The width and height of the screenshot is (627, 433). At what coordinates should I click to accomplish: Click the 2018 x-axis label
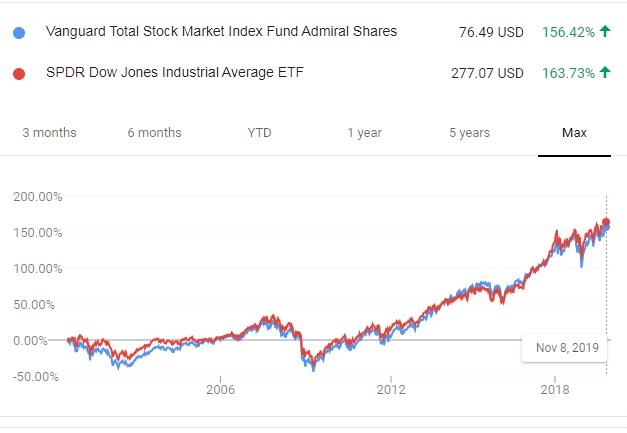(554, 388)
